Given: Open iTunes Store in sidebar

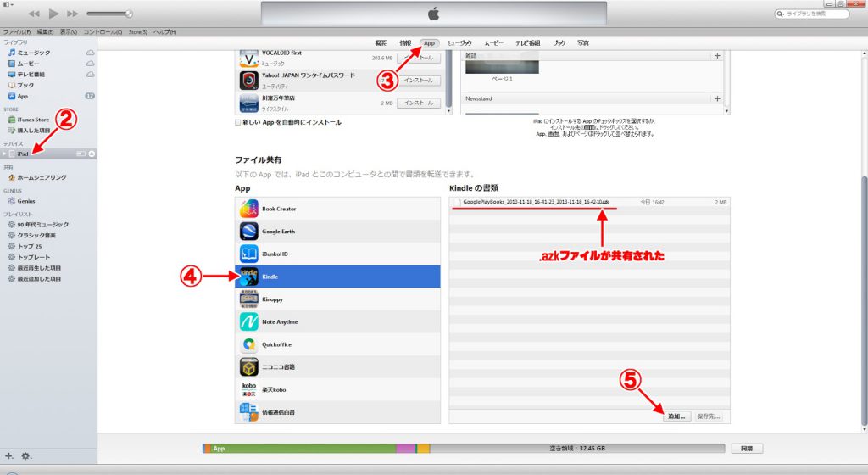Looking at the screenshot, I should coord(29,120).
